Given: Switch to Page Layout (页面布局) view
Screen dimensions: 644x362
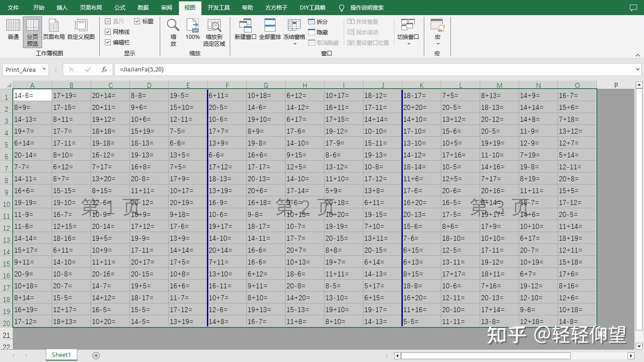Looking at the screenshot, I should tap(54, 30).
